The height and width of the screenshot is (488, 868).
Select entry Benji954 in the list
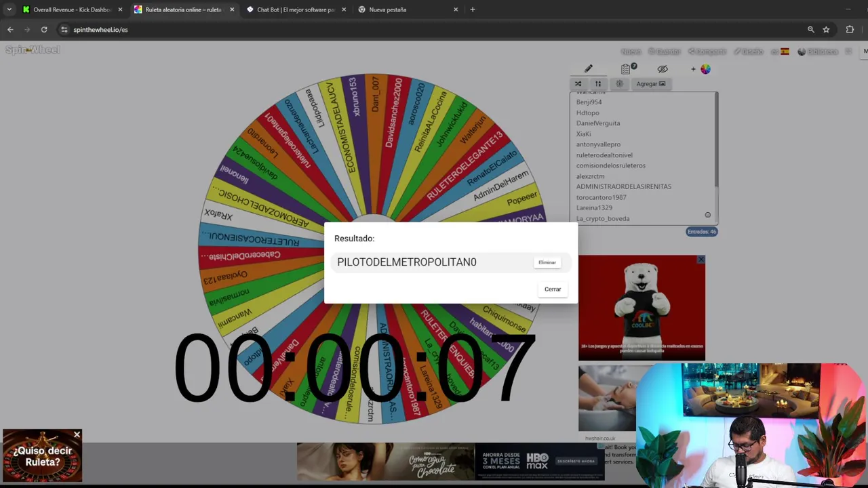click(589, 102)
